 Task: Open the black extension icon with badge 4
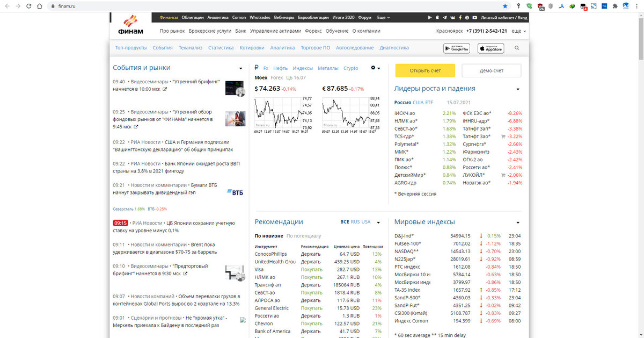[x=583, y=6]
